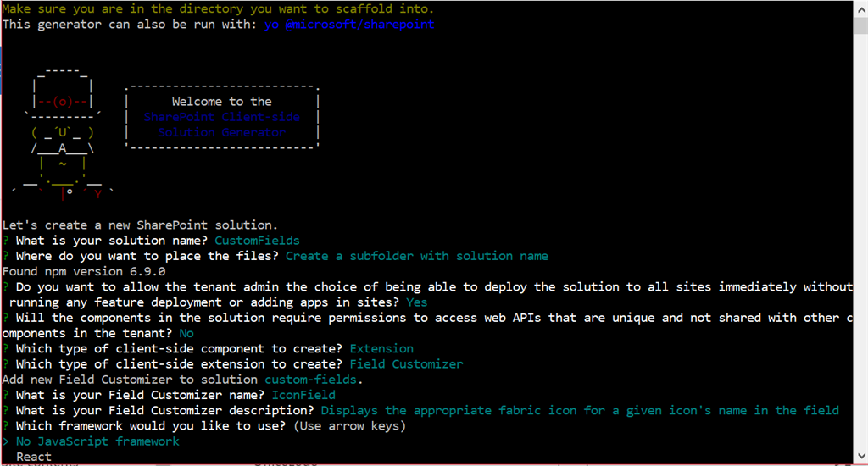Click the 'Field Customizer' extension answer
The height and width of the screenshot is (466, 868).
[406, 364]
